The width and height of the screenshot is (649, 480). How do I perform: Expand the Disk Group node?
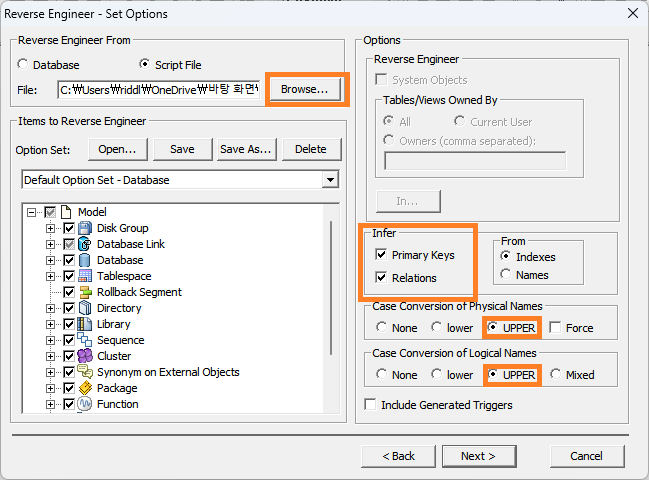pos(50,228)
